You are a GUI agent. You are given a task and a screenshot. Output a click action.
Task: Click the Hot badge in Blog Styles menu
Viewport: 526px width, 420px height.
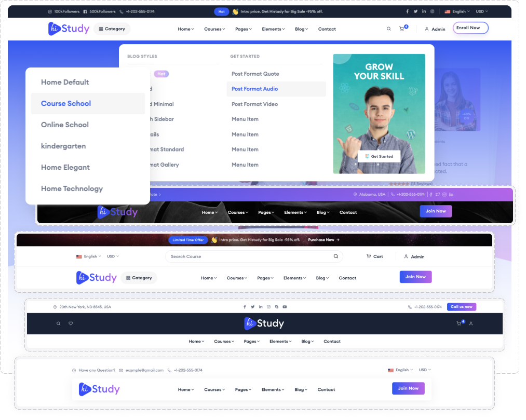161,74
